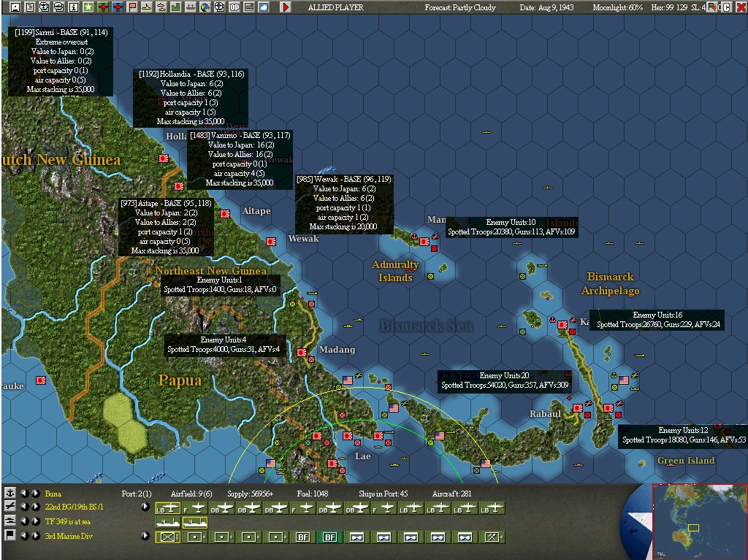Screen dimensions: 748x560
Task: Next task force arrow for TF 349
Action: point(35,521)
